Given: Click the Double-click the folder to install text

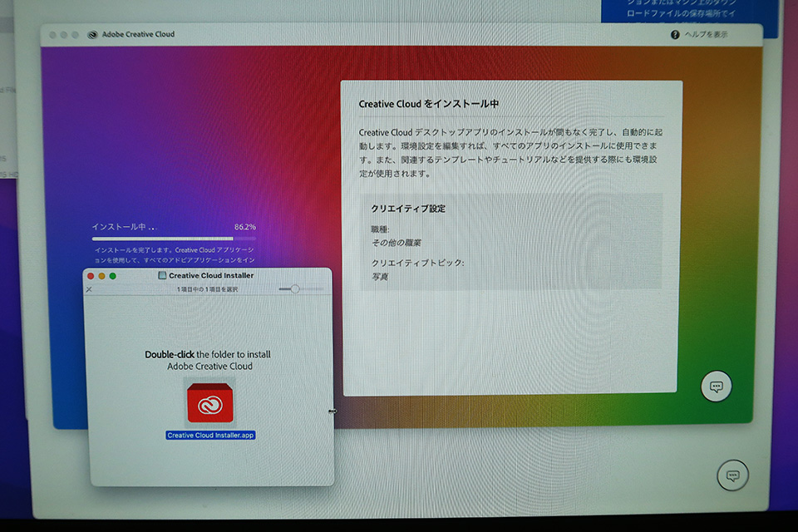Looking at the screenshot, I should pyautogui.click(x=208, y=354).
